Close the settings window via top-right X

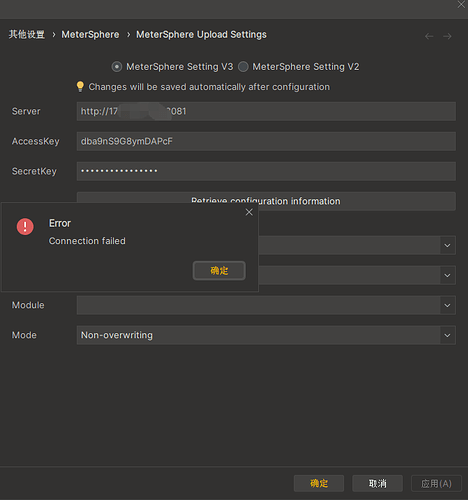pyautogui.click(x=462, y=5)
